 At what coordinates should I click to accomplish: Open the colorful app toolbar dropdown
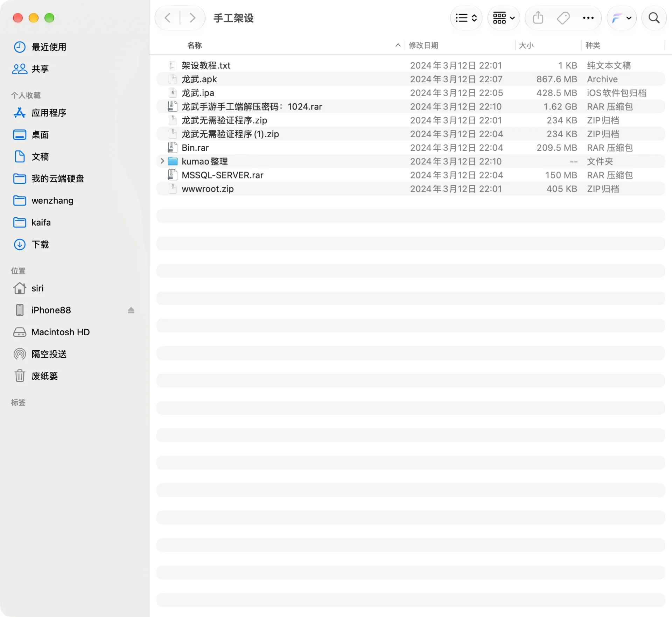622,18
